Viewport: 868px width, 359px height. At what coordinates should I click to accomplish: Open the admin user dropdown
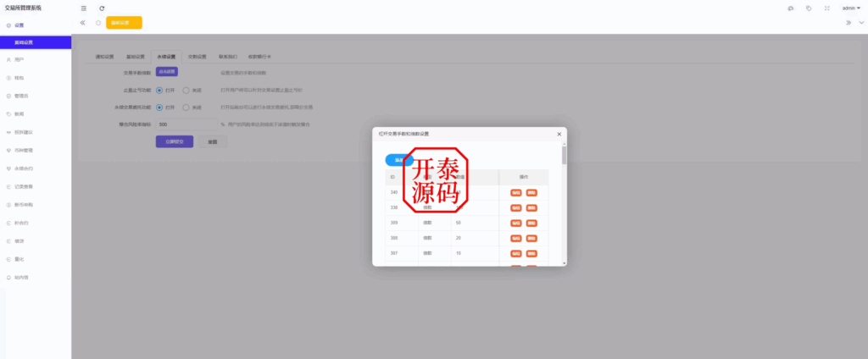tap(850, 8)
